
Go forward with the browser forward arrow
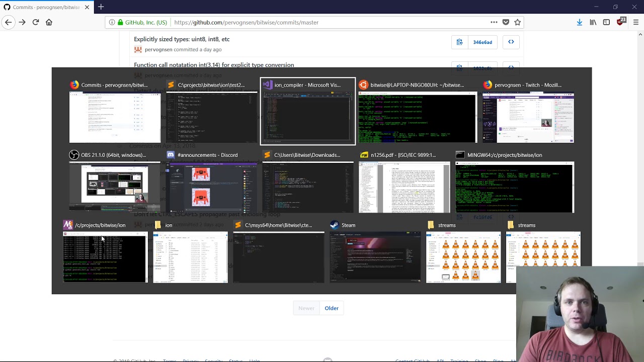22,22
